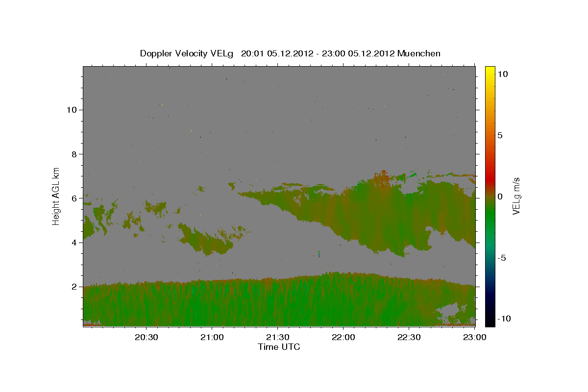The width and height of the screenshot is (588, 392).
Task: Click the colorbar label '0'
Action: [500, 196]
